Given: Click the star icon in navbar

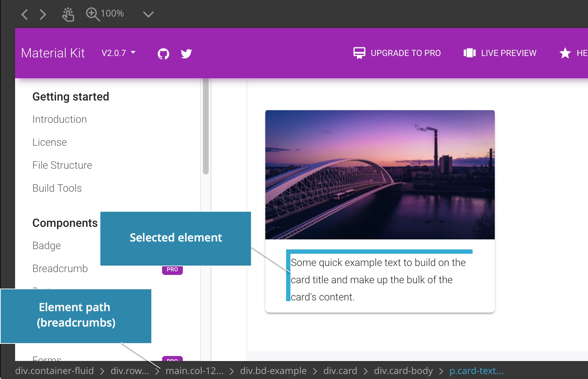Looking at the screenshot, I should pos(565,53).
